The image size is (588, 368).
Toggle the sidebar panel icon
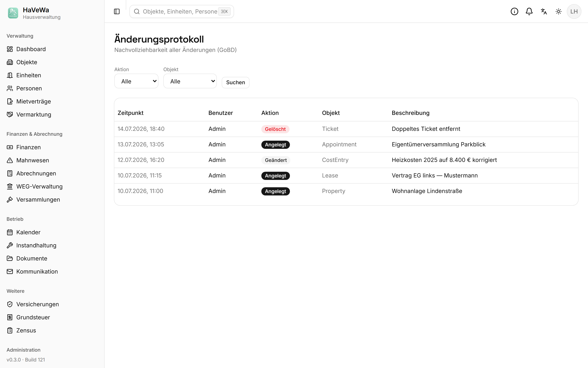click(x=117, y=11)
